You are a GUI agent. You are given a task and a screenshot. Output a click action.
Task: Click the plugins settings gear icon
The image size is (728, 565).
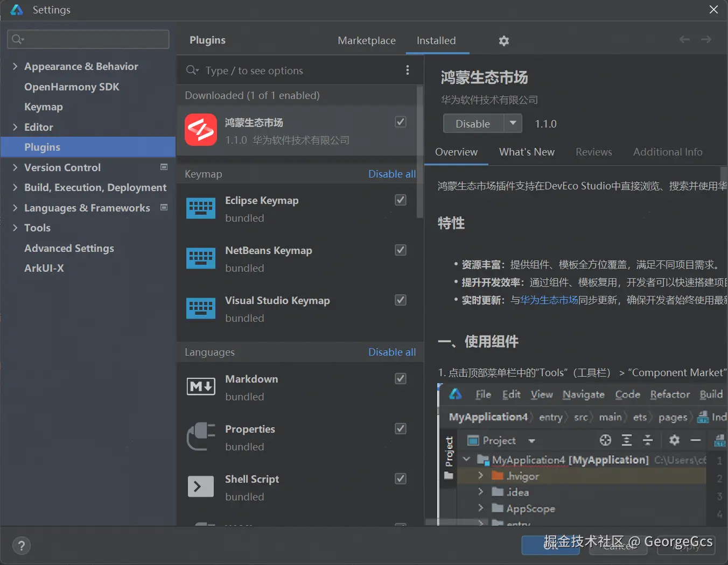point(504,41)
